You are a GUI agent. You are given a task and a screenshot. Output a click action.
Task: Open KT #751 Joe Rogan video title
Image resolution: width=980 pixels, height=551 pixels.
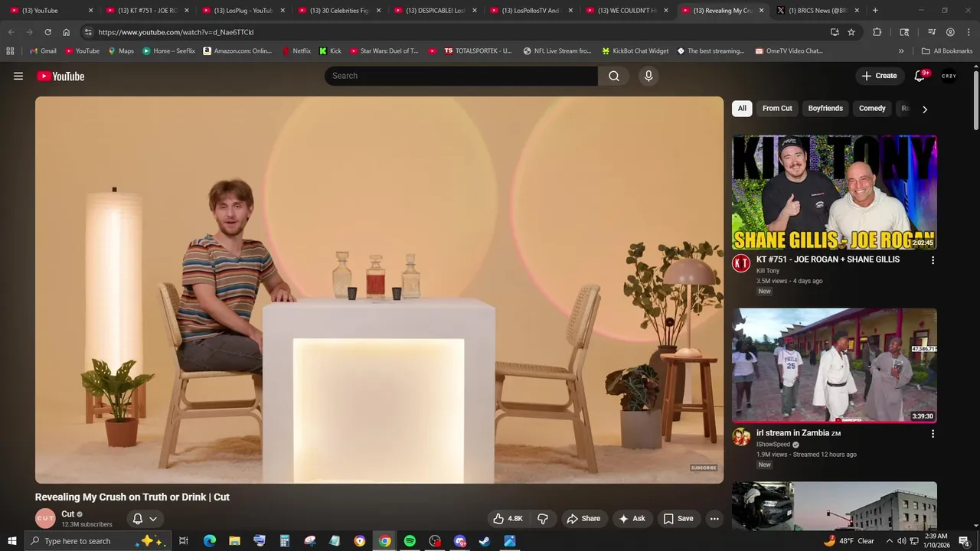tap(828, 259)
